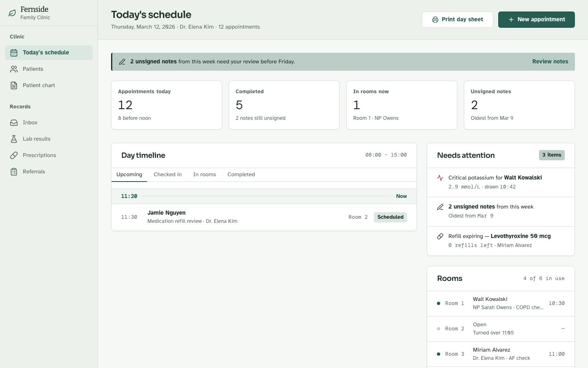
Task: Click the Room 2 label in Jamie's appointment
Action: click(358, 217)
